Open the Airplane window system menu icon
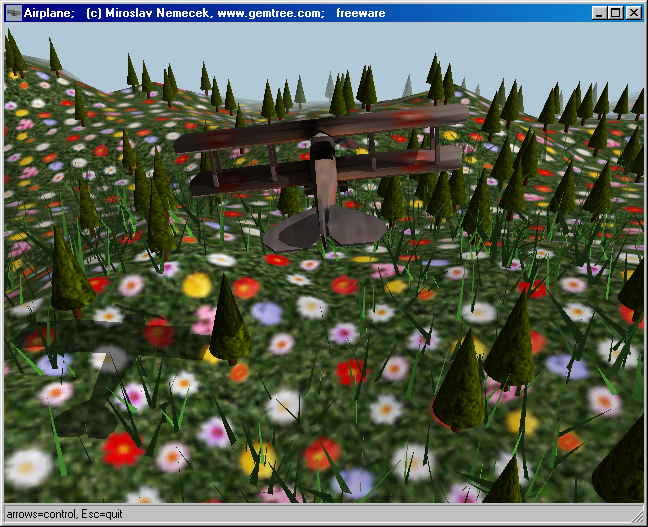The width and height of the screenshot is (648, 527). [15, 13]
